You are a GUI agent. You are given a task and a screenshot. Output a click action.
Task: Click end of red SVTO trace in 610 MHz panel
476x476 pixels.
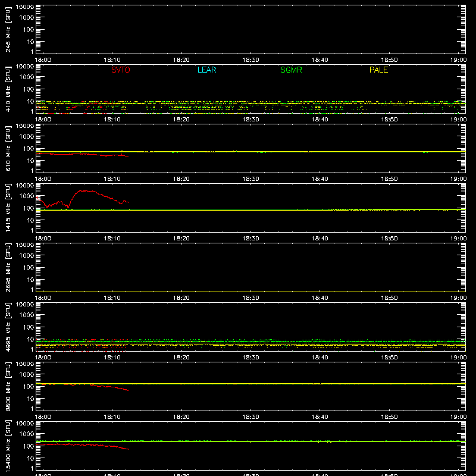tap(128, 156)
